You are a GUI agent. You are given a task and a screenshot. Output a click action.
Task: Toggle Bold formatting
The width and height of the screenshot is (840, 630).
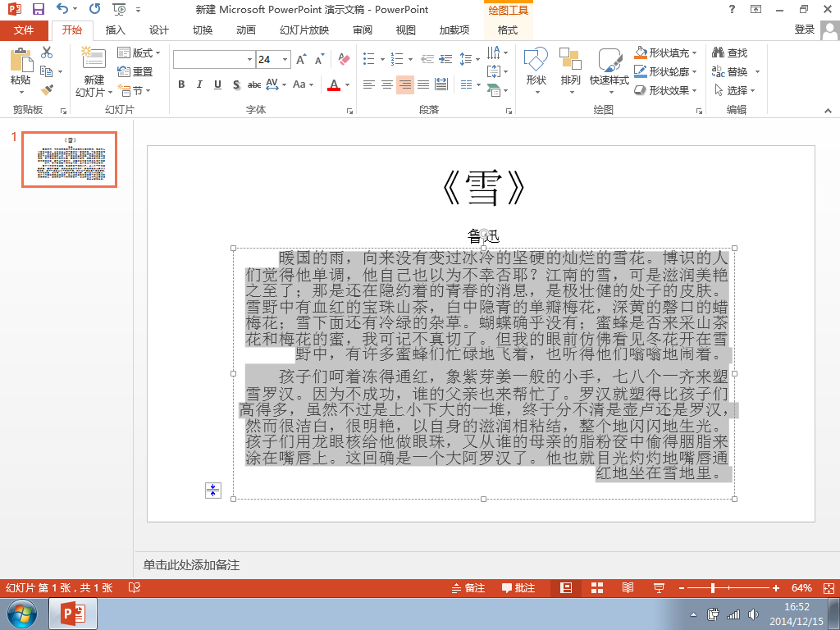click(181, 84)
